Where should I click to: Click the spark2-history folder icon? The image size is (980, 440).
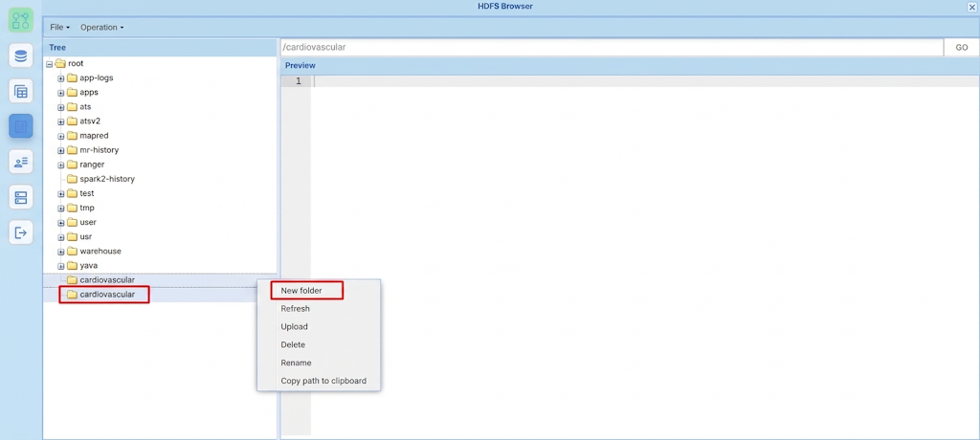click(x=72, y=179)
